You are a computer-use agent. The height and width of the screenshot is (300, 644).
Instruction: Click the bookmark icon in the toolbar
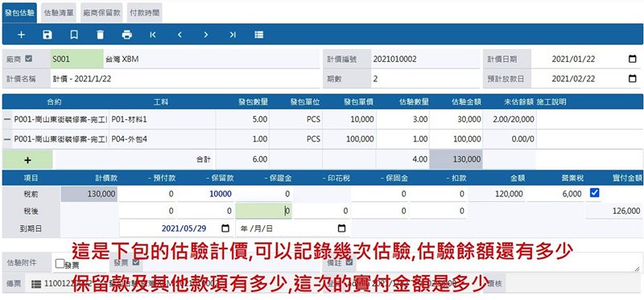(x=74, y=35)
